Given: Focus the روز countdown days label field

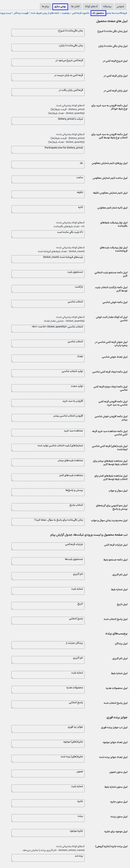Looking at the screenshot, I should click(48, 164).
